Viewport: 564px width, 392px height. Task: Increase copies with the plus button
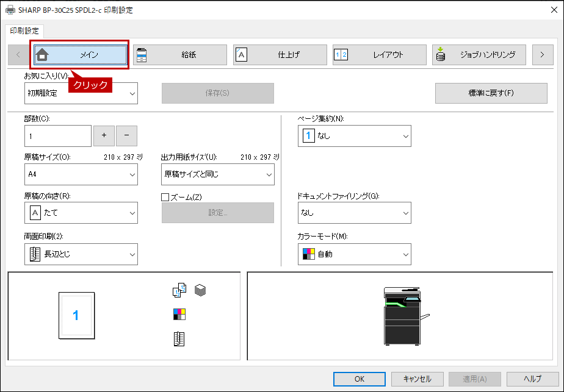pyautogui.click(x=104, y=135)
